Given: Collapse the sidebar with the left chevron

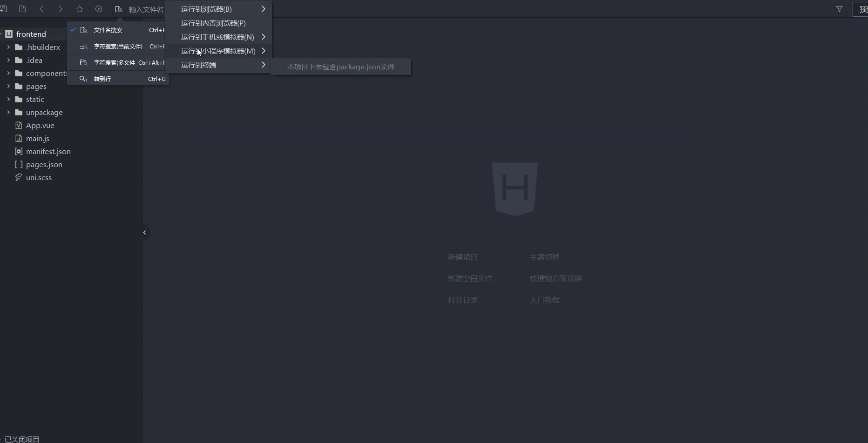Looking at the screenshot, I should pyautogui.click(x=145, y=232).
